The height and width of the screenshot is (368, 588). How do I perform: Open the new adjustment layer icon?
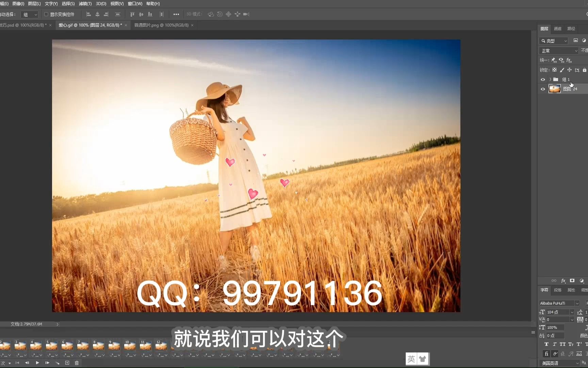(x=582, y=281)
